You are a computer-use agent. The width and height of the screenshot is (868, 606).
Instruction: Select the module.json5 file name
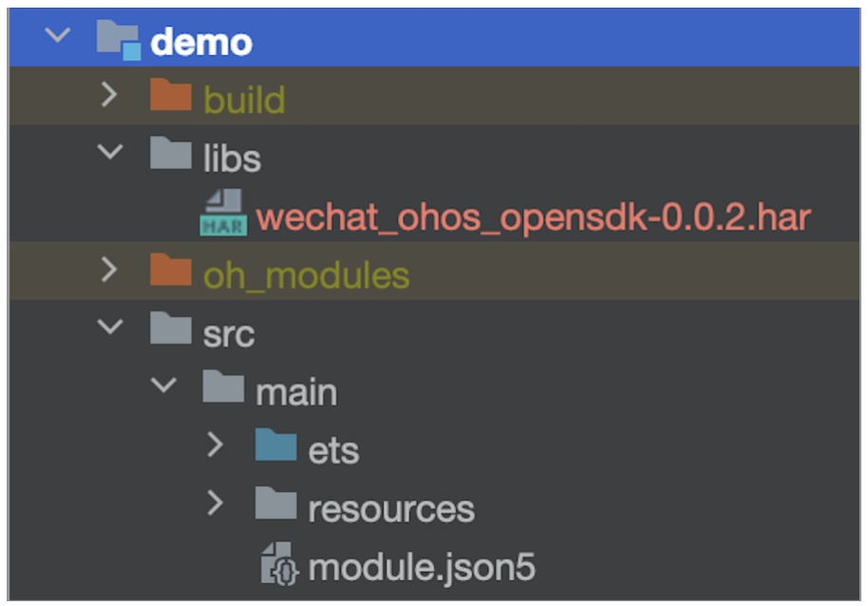(422, 567)
